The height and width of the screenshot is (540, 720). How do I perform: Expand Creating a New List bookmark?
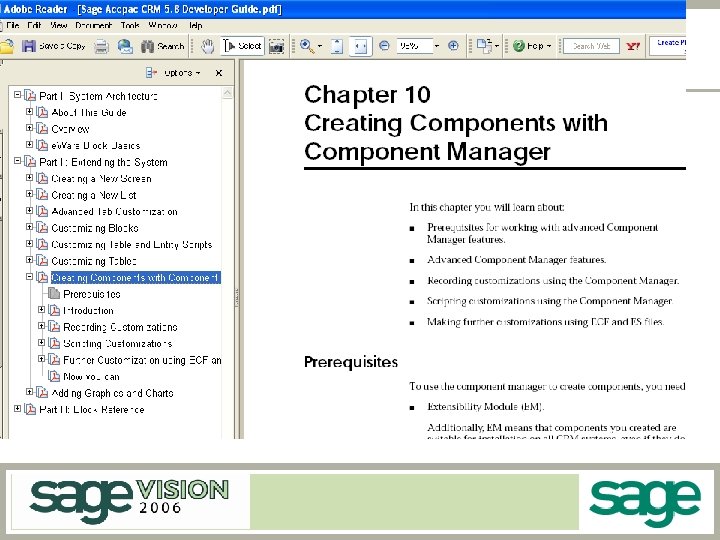[x=29, y=194]
